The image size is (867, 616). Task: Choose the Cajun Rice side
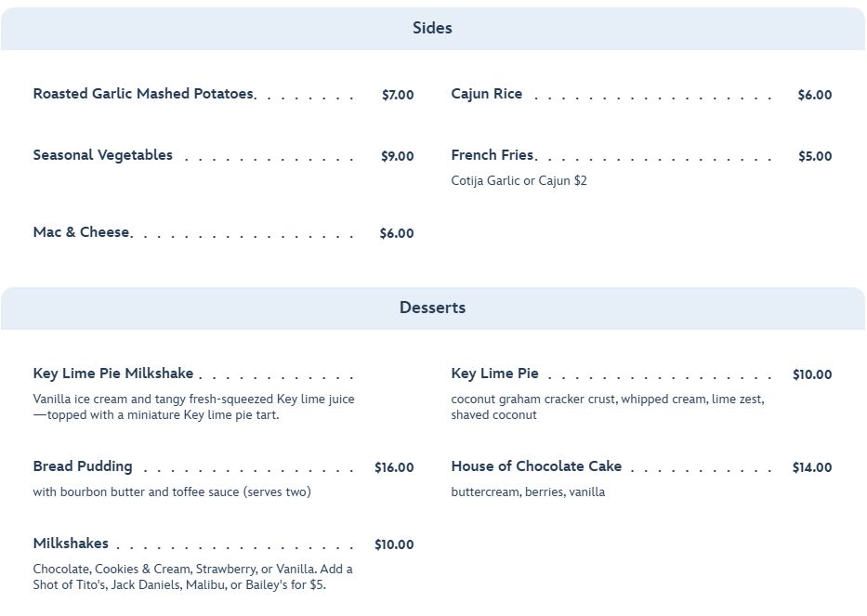click(x=486, y=94)
